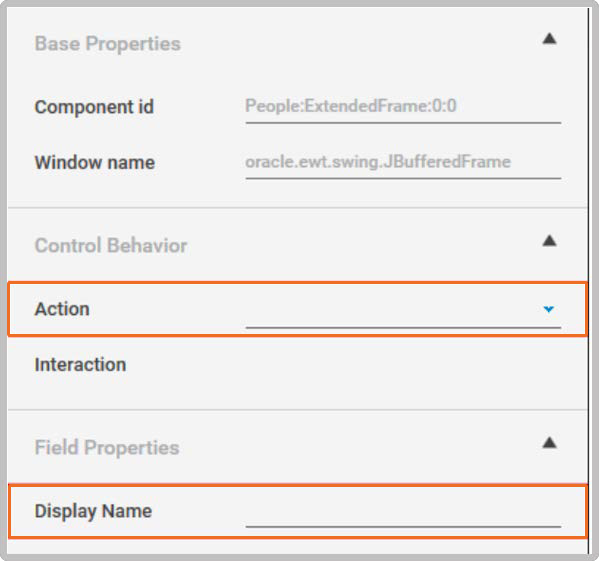
Task: Click the vertical scrollbar on the panel's right edge
Action: pyautogui.click(x=589, y=280)
